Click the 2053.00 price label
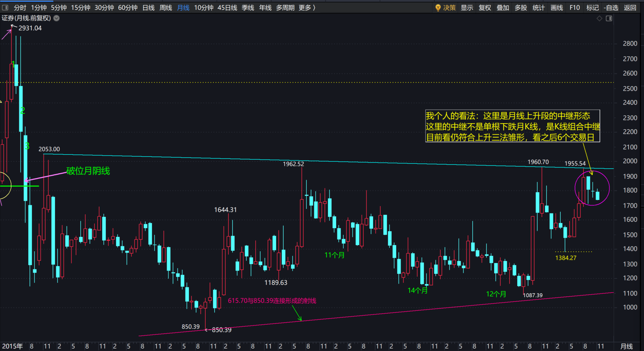644x351 pixels. tap(49, 149)
